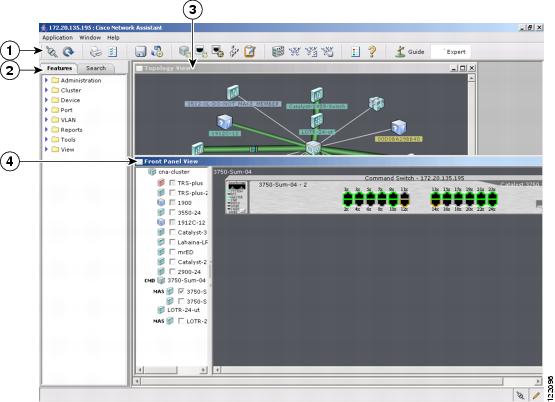Click the red TRS-plus device icon

click(x=161, y=183)
